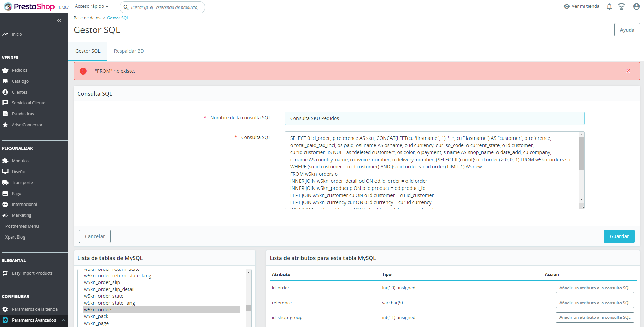Select w5kn_order_return_state_lang table
The width and height of the screenshot is (644, 327).
(x=118, y=276)
